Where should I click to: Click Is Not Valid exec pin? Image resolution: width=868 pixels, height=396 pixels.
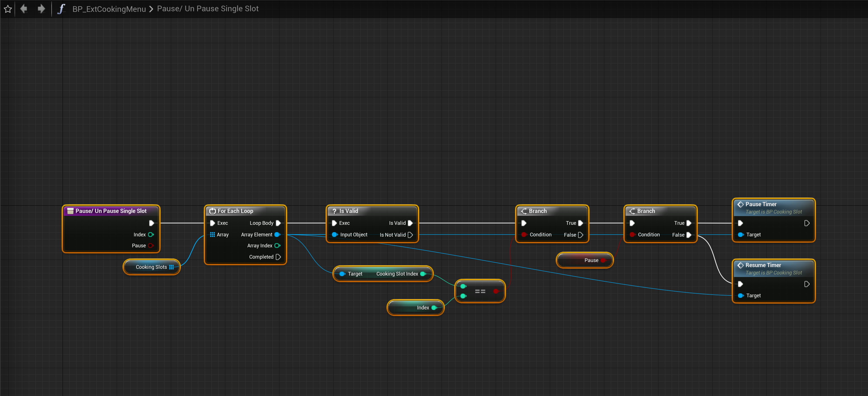click(410, 235)
